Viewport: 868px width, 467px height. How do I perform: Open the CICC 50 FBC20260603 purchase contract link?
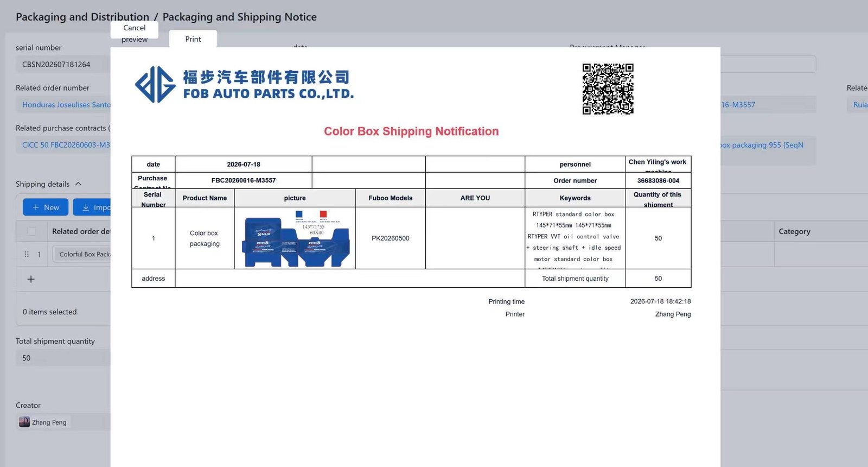66,145
